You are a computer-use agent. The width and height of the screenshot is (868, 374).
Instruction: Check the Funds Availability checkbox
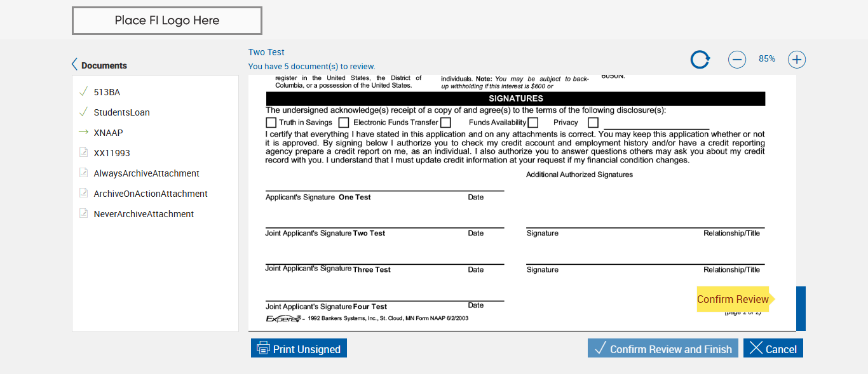click(x=445, y=123)
